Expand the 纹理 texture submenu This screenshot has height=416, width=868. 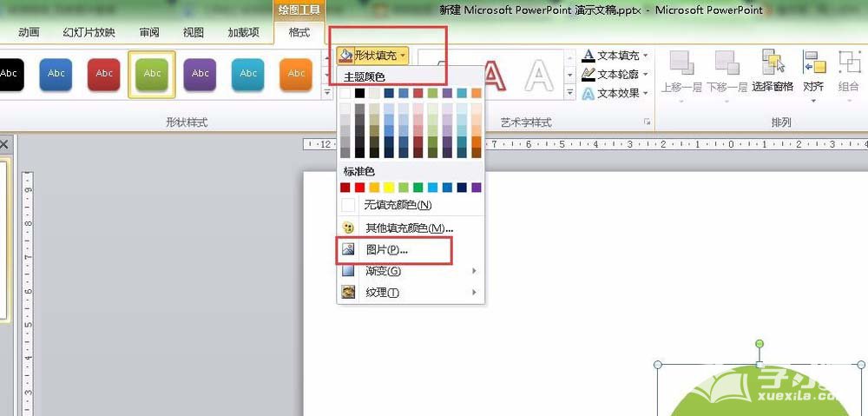coord(410,293)
